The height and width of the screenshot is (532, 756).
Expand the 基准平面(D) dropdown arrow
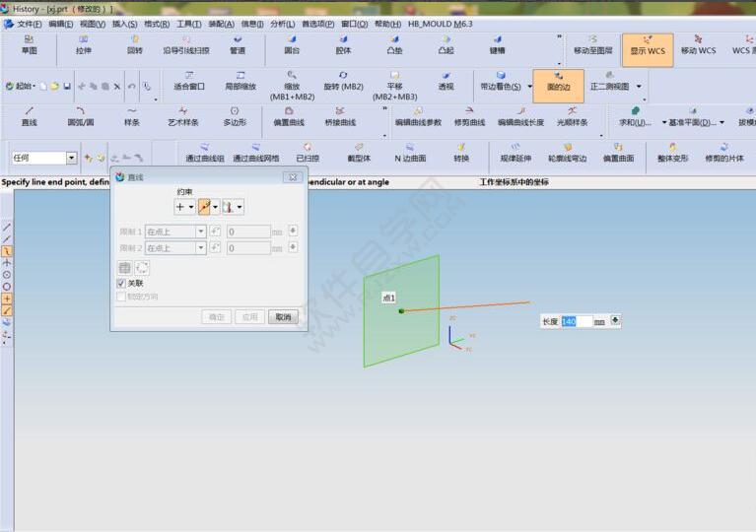(722, 122)
